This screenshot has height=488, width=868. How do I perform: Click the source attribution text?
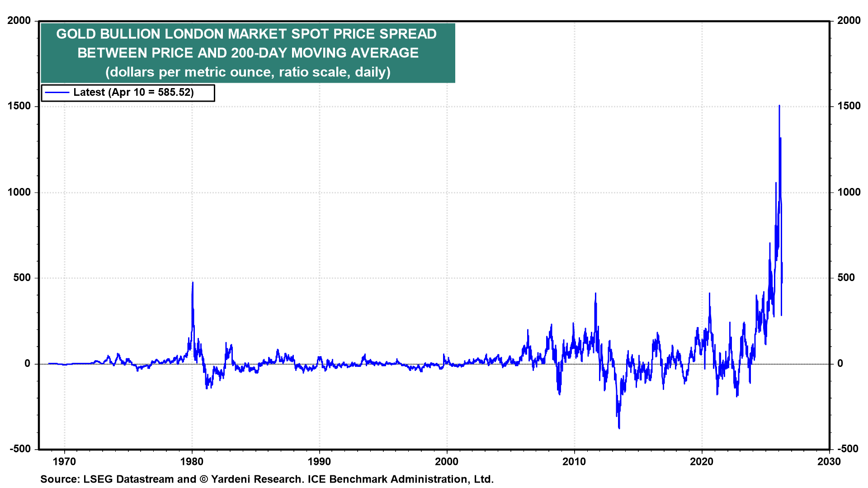[x=267, y=479]
